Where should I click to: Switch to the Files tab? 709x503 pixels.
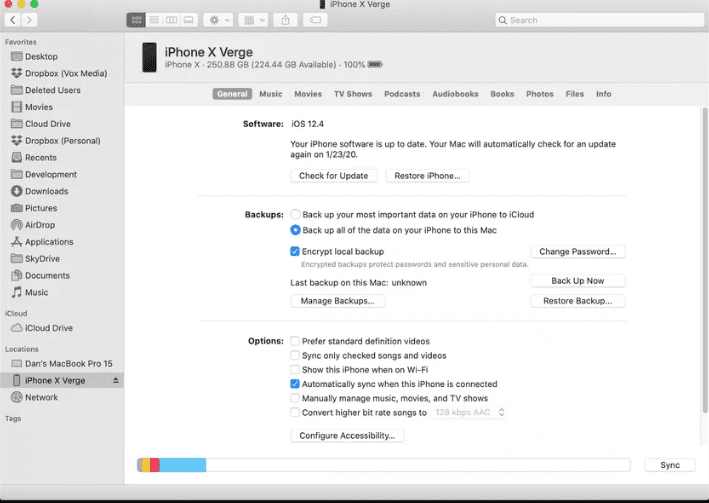(x=574, y=94)
